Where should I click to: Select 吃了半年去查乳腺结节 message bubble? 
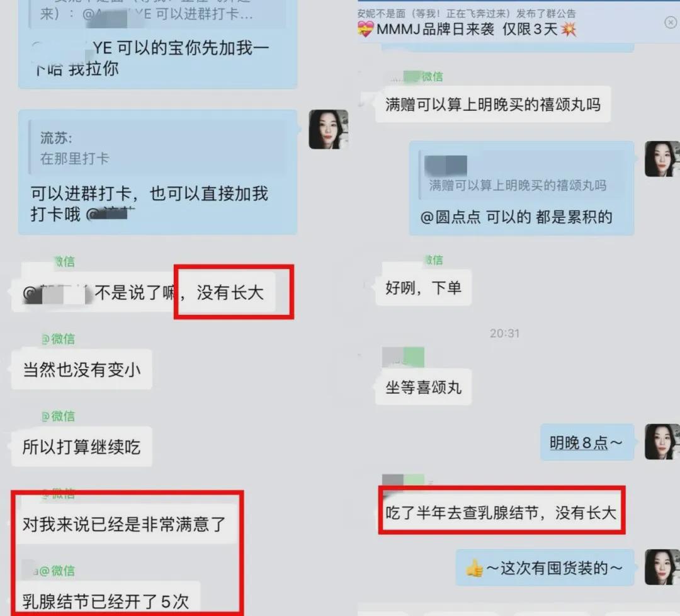501,512
